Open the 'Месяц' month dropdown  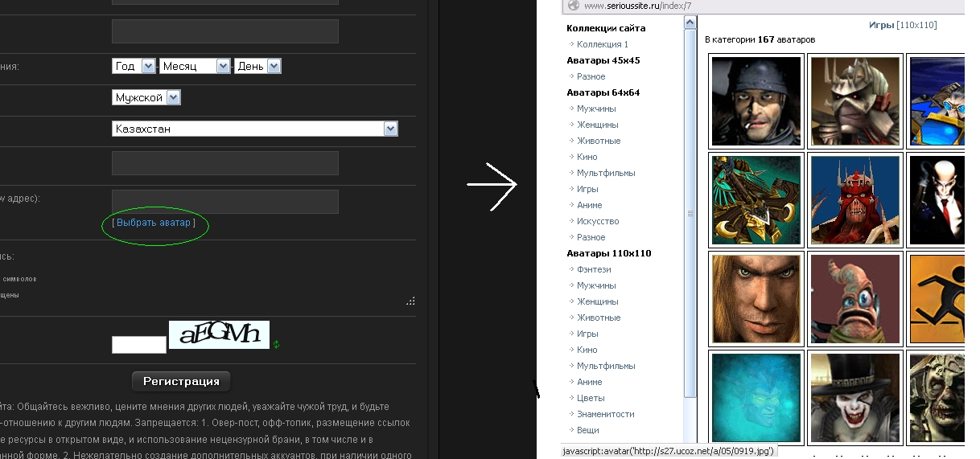click(195, 66)
